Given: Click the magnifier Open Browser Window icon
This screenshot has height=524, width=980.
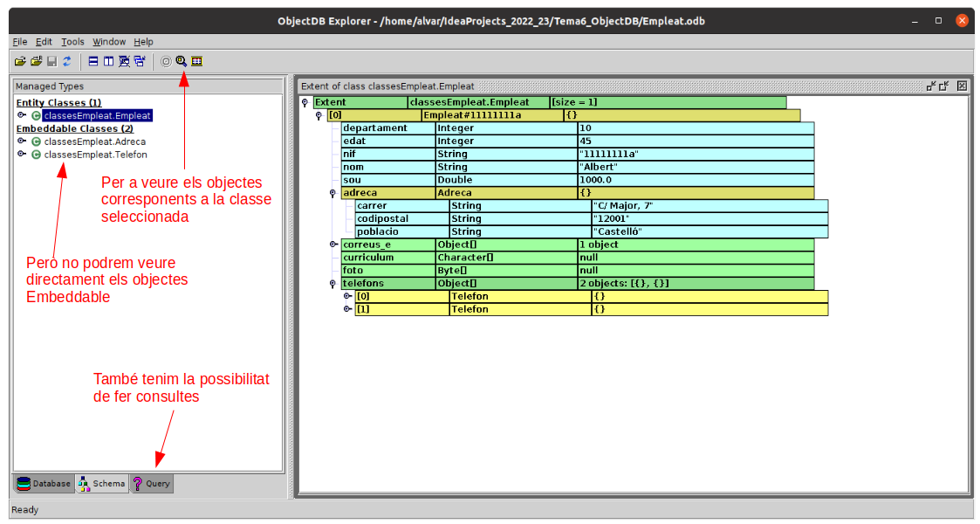Looking at the screenshot, I should (182, 61).
